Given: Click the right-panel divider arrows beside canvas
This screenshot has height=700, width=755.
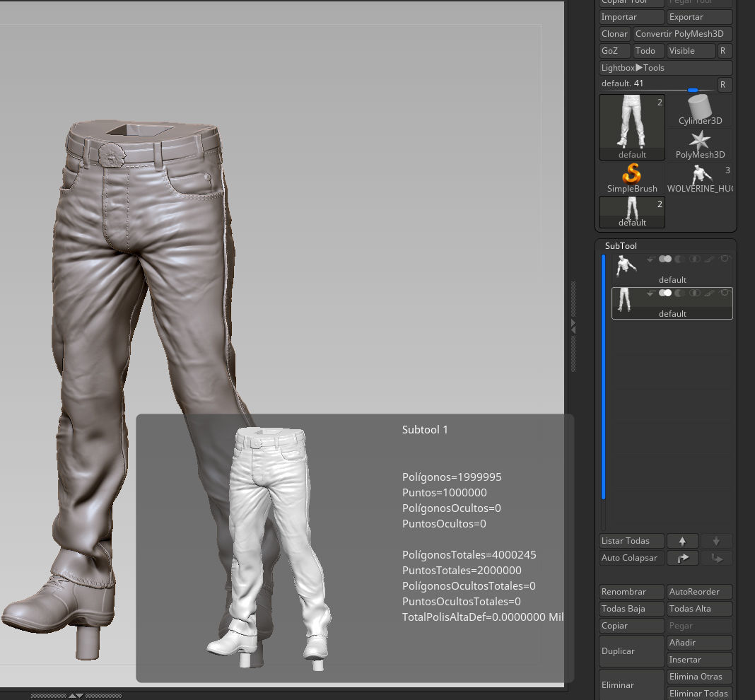Looking at the screenshot, I should (x=573, y=326).
